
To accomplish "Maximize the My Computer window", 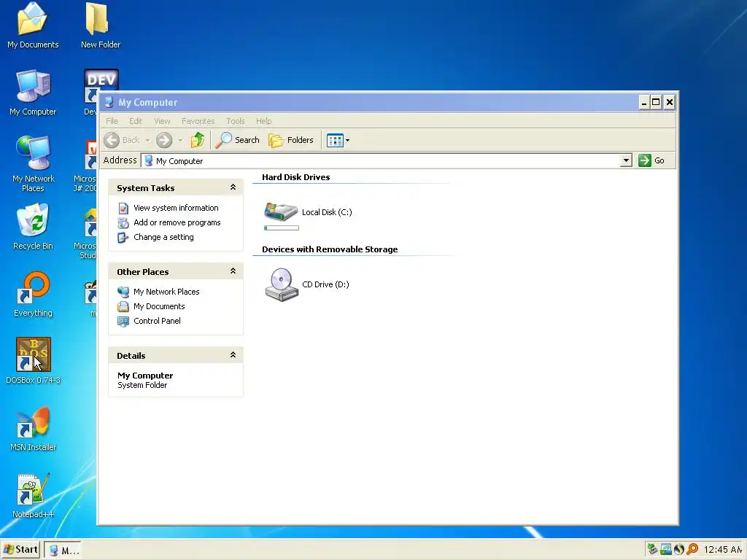I will coord(656,102).
